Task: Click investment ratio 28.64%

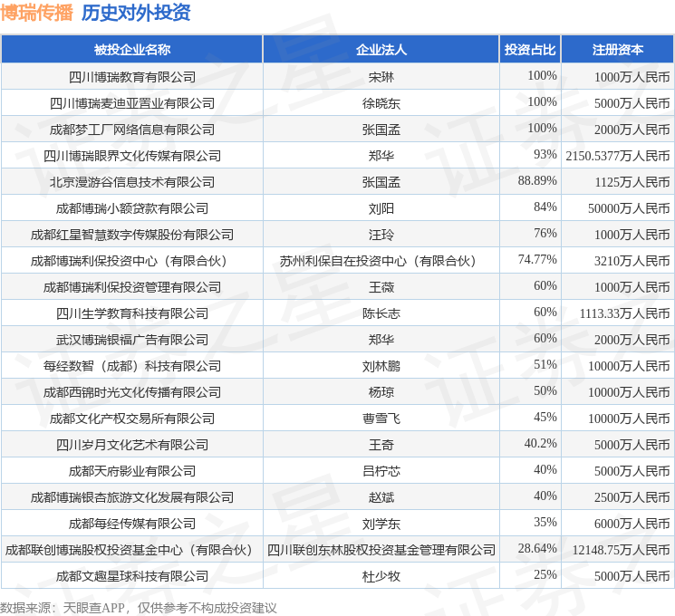Action: coord(537,548)
